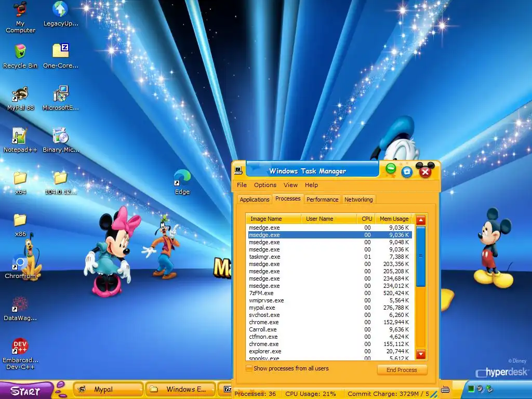Select the wmiprvse.exe process
The width and height of the screenshot is (532, 399).
point(329,301)
